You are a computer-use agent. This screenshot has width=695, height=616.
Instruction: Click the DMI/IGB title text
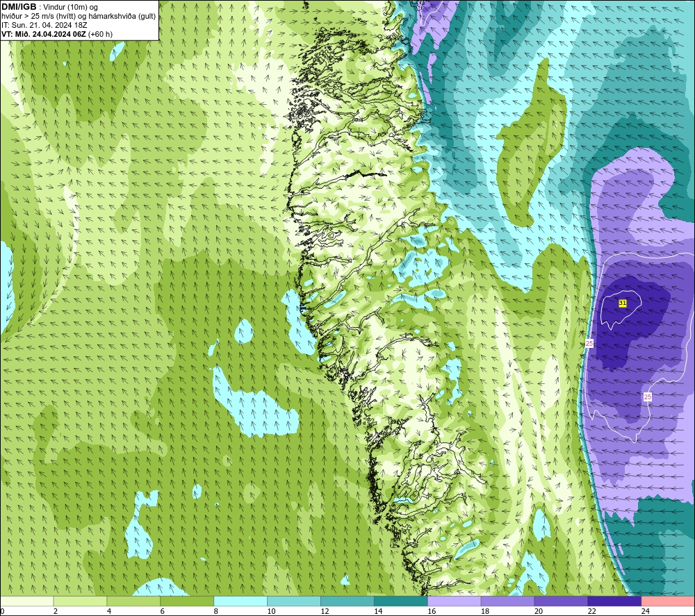click(x=19, y=7)
